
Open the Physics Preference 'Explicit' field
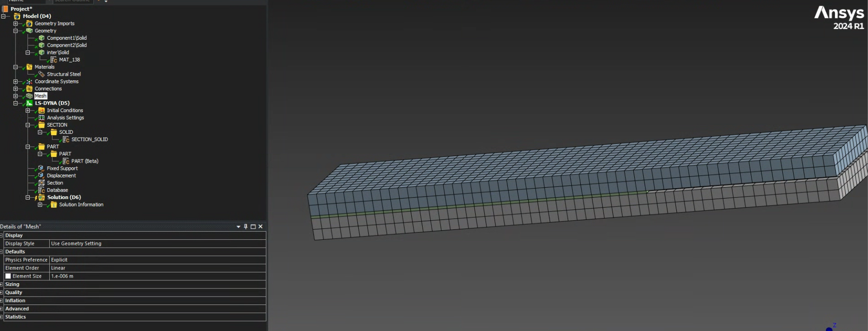(158, 260)
